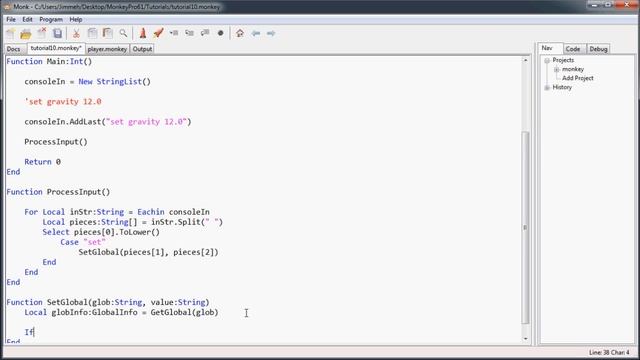Click the 'ProcessInput()' call in Main
The height and width of the screenshot is (360, 640).
point(56,142)
